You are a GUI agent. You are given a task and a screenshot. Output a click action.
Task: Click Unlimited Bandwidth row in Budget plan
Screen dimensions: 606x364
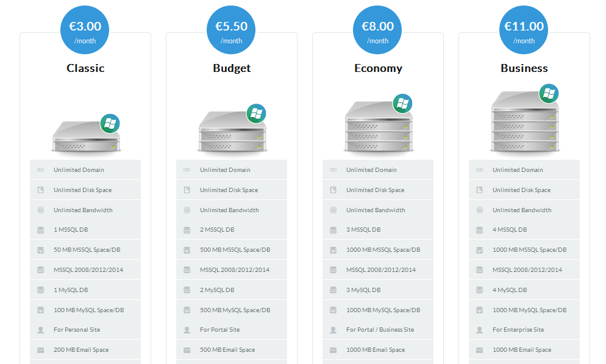pyautogui.click(x=232, y=210)
